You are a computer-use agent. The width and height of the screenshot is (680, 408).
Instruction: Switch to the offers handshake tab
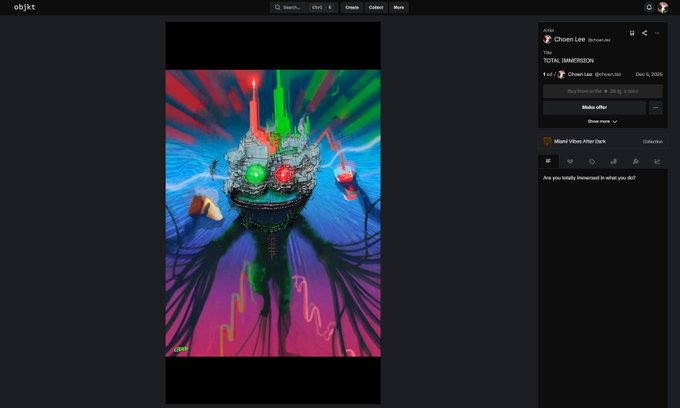(x=570, y=161)
